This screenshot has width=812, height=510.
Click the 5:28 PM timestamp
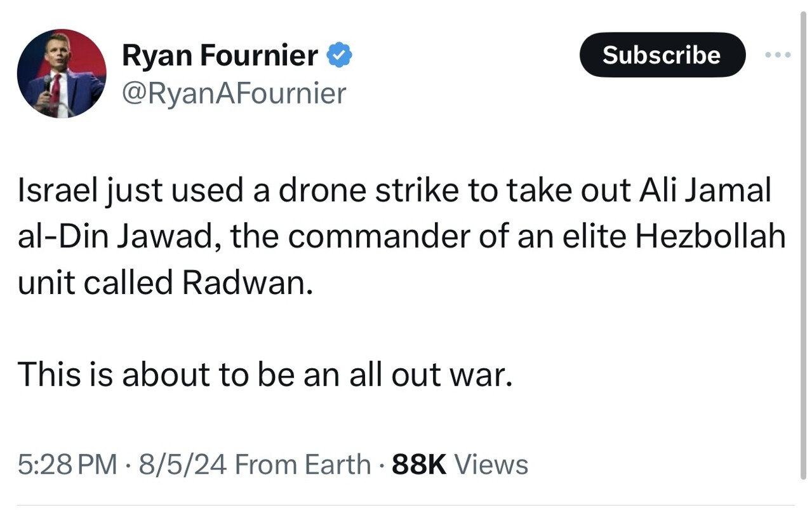click(67, 464)
